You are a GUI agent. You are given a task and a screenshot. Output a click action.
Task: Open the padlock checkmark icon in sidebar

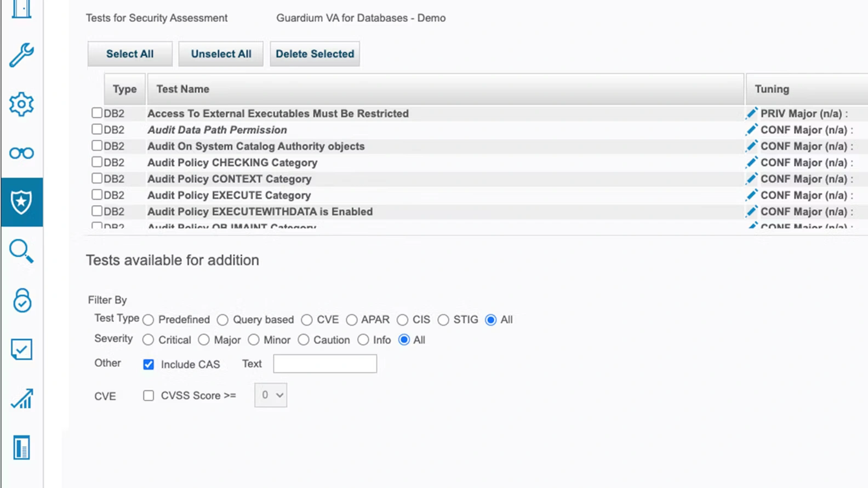pyautogui.click(x=21, y=300)
